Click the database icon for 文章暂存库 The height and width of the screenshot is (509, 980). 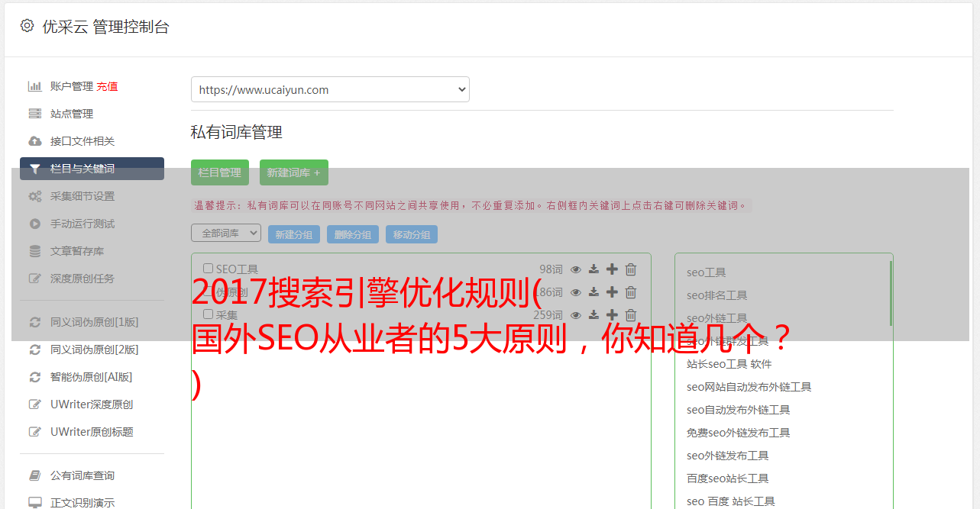(x=34, y=251)
